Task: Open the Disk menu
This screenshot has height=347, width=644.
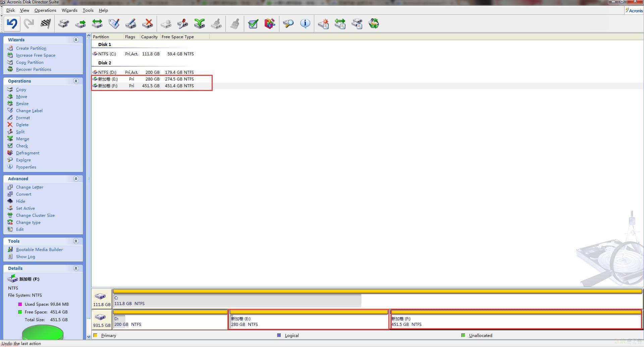Action: [x=10, y=10]
